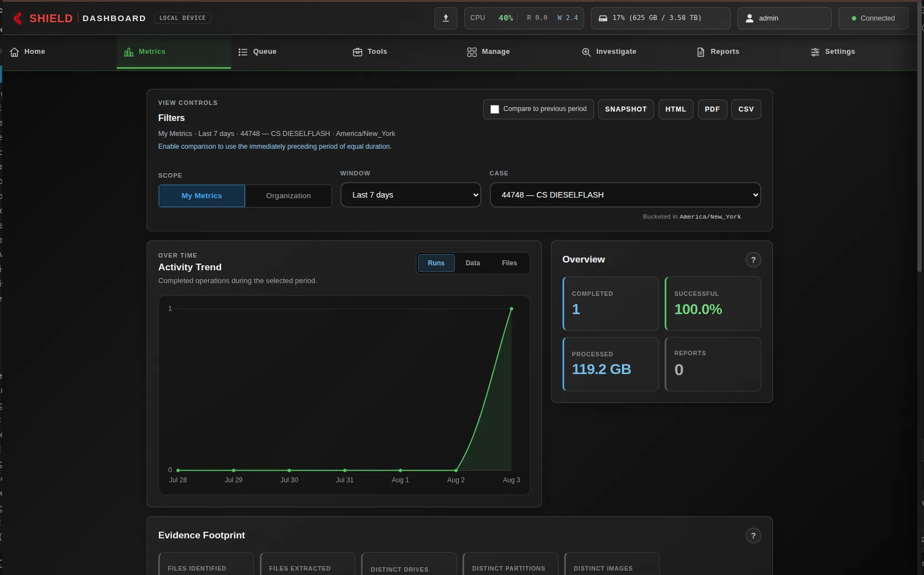The height and width of the screenshot is (575, 924).
Task: Click the Jul 28 data point on chart
Action: coord(178,470)
